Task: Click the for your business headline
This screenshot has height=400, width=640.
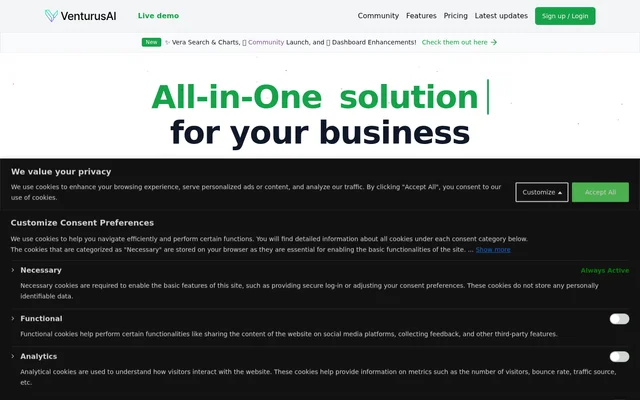Action: coord(320,133)
